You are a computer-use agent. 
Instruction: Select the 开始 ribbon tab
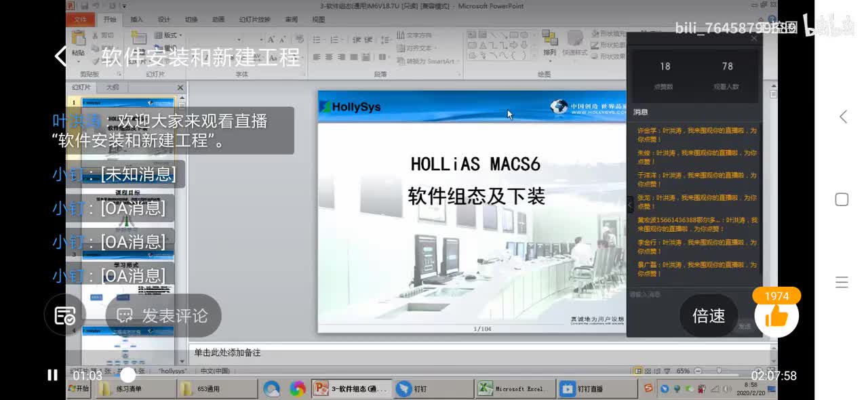pyautogui.click(x=109, y=20)
